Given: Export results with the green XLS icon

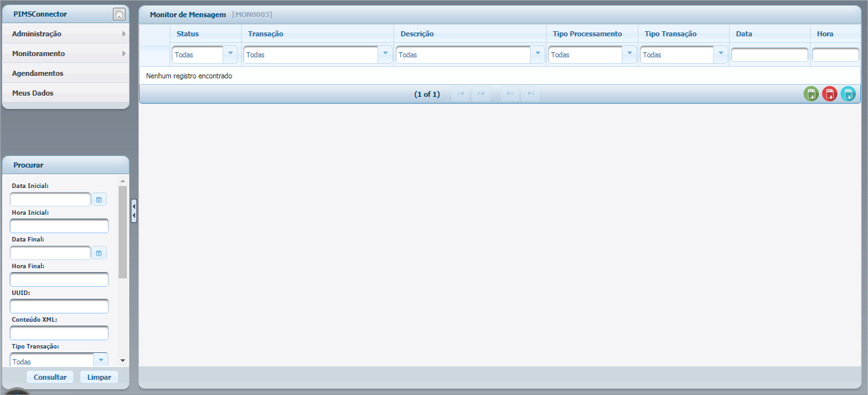Looking at the screenshot, I should pos(811,94).
